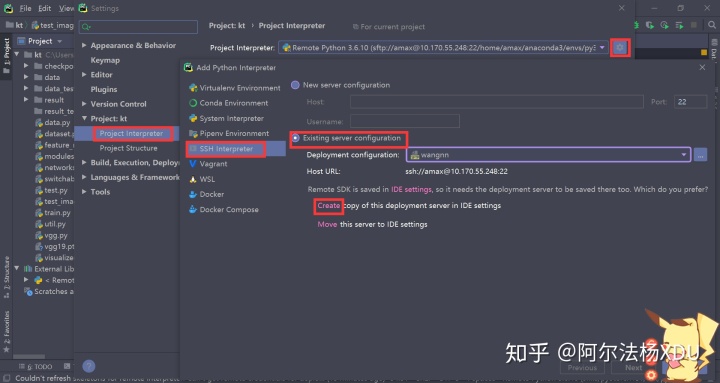
Task: Click the Port input field
Action: tap(690, 101)
